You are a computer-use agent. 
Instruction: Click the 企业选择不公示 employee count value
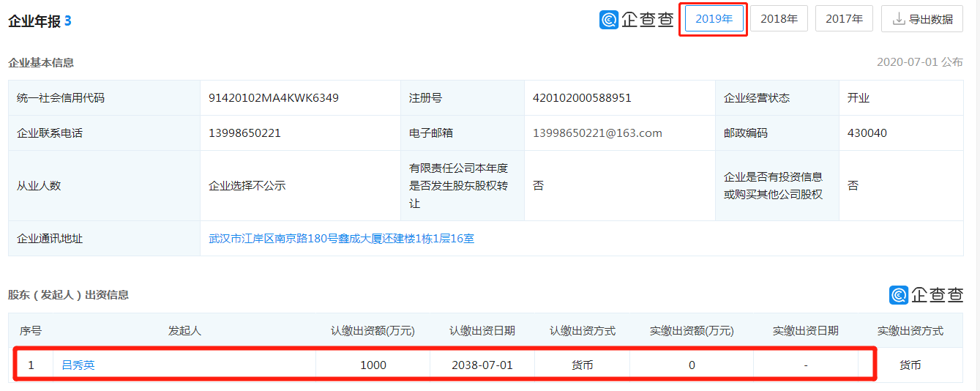tap(247, 185)
